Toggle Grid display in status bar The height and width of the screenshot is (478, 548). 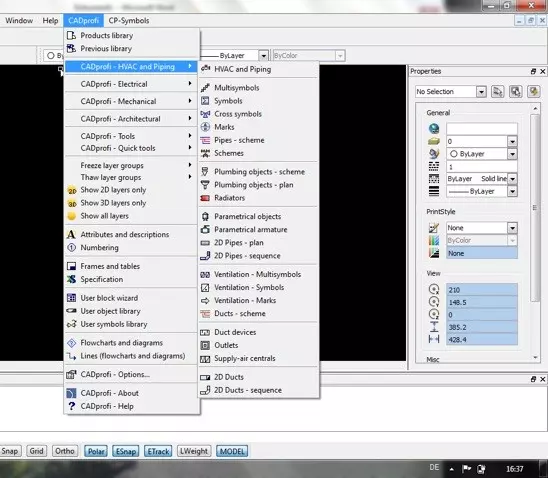36,451
